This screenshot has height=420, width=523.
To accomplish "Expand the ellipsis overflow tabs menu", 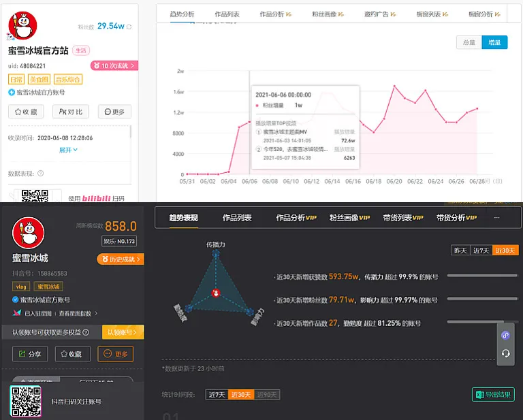I will [x=497, y=218].
